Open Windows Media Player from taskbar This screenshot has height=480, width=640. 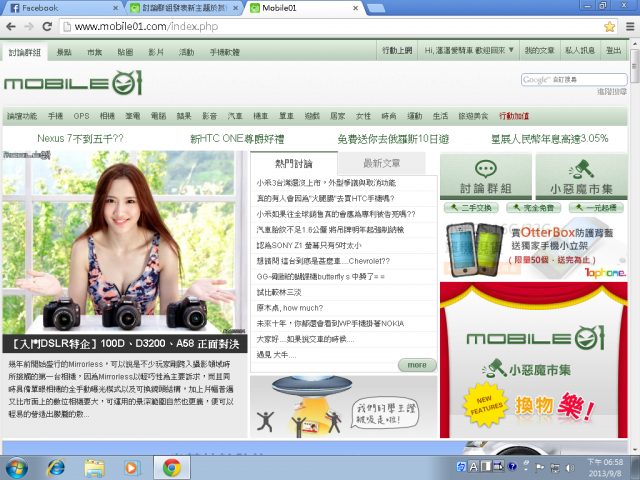(x=132, y=468)
